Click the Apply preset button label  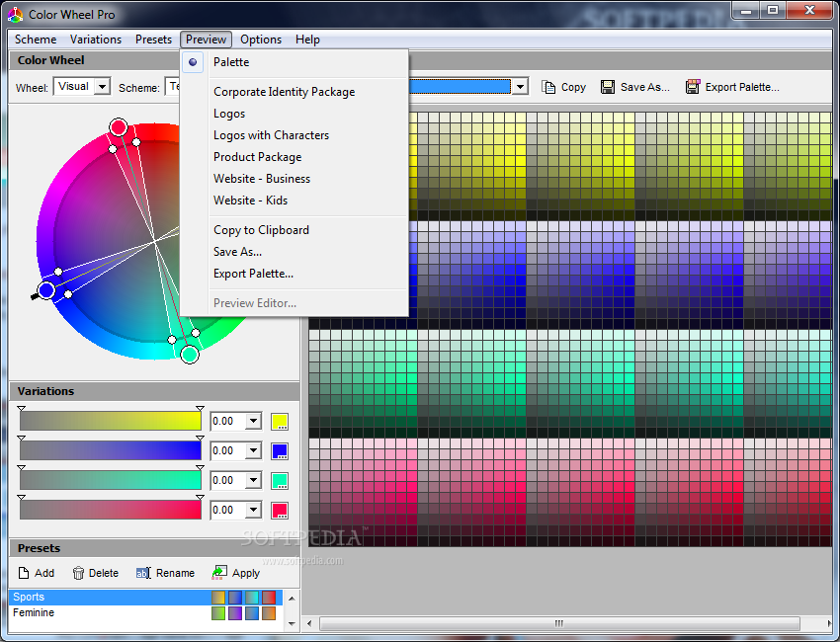pos(246,573)
